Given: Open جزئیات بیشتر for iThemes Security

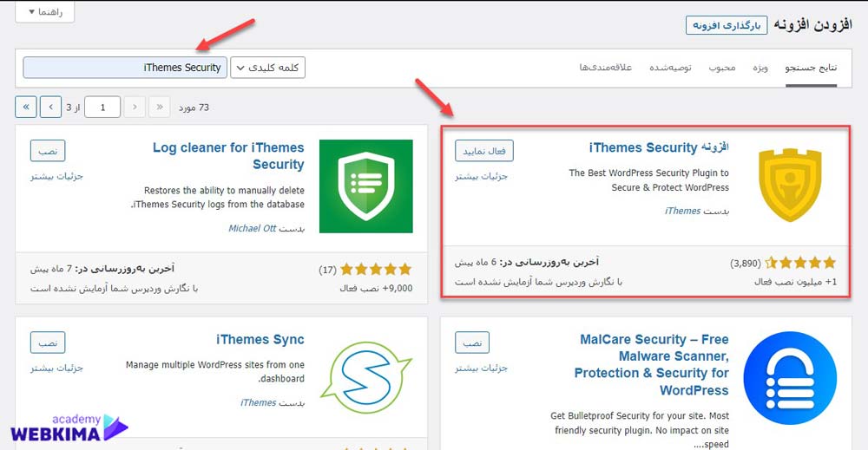Looking at the screenshot, I should click(481, 177).
